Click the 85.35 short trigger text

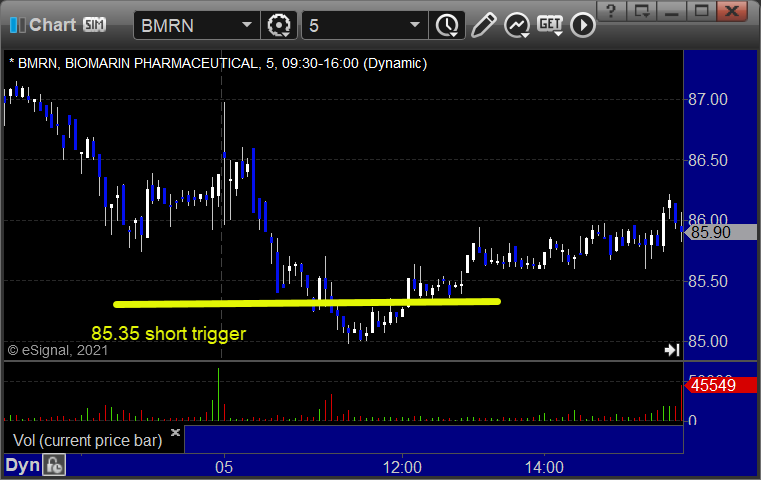168,333
